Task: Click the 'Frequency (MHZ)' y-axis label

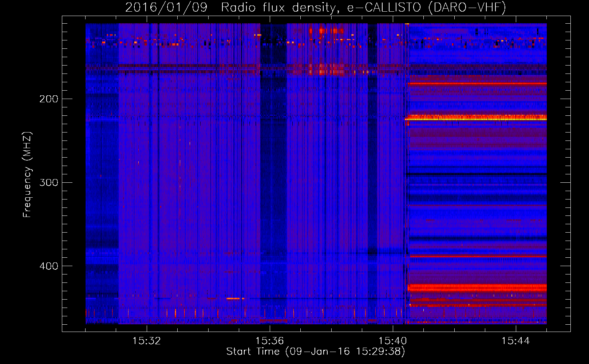Action: [x=27, y=175]
